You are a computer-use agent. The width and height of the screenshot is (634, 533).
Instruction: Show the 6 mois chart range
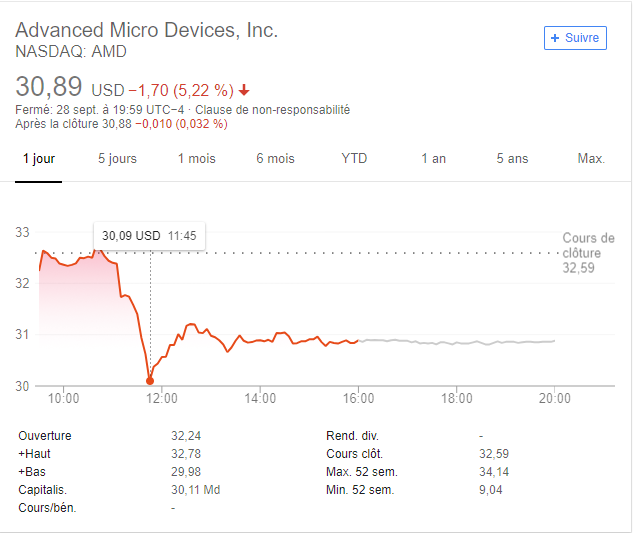(275, 159)
